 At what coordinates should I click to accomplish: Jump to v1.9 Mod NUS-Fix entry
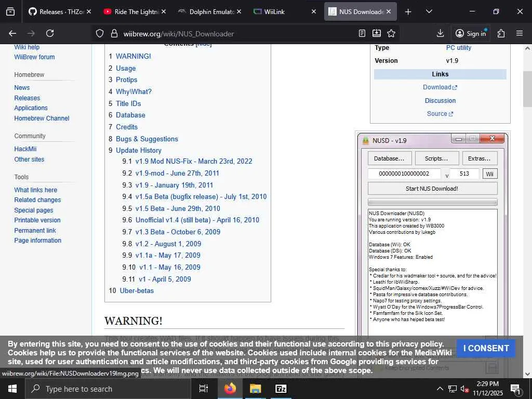tap(194, 161)
